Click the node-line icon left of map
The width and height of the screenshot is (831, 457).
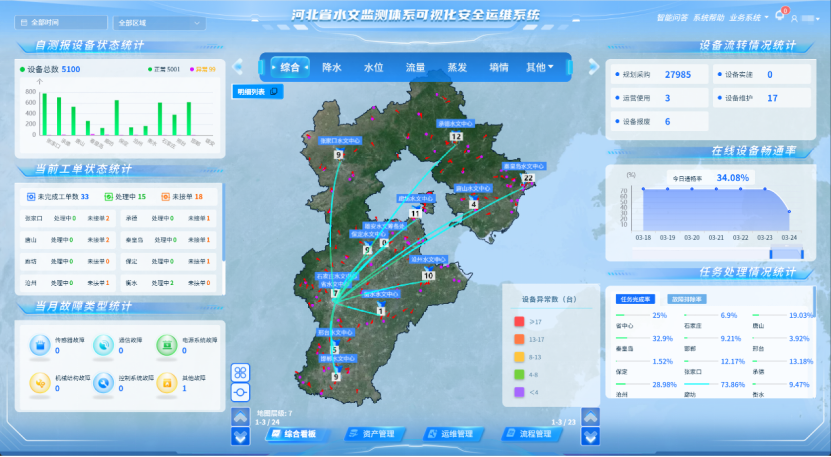coord(240,393)
